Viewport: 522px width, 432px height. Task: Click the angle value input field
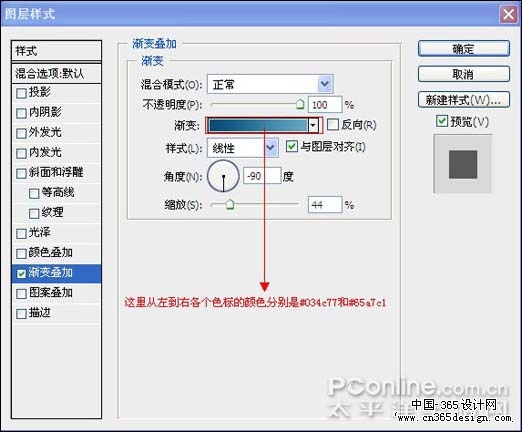tap(262, 176)
